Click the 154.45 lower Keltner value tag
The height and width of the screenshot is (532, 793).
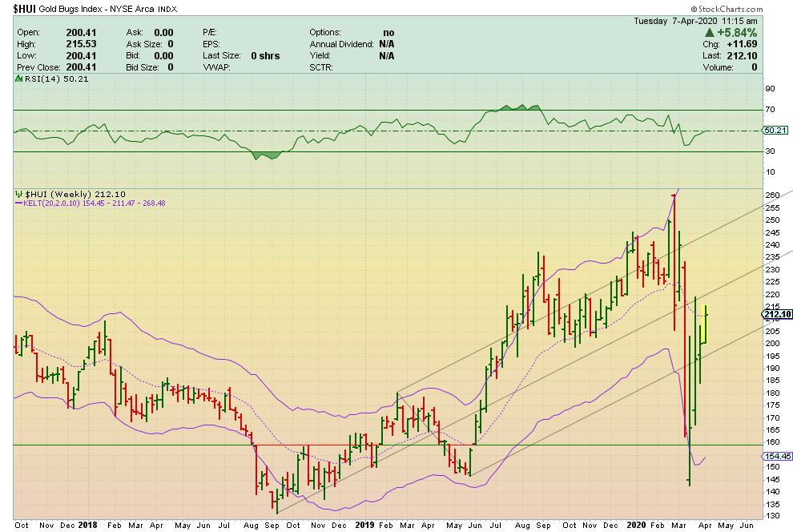pyautogui.click(x=776, y=456)
